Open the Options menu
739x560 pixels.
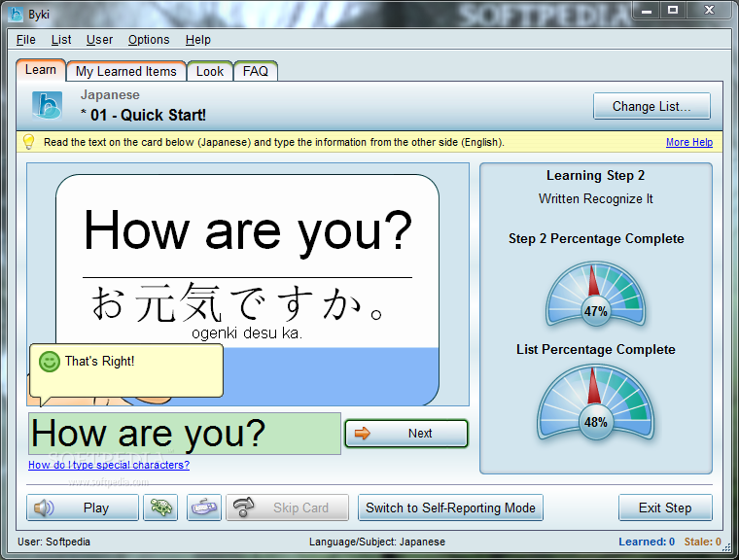tap(149, 40)
